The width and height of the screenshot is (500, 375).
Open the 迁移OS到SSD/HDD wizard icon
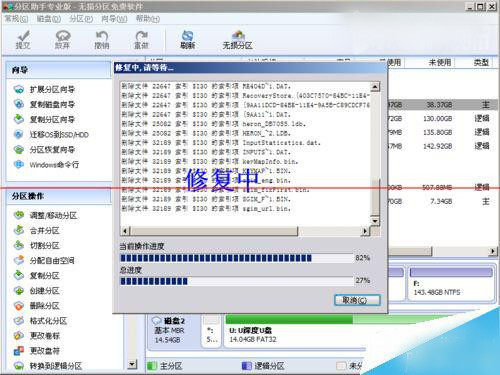pos(19,135)
